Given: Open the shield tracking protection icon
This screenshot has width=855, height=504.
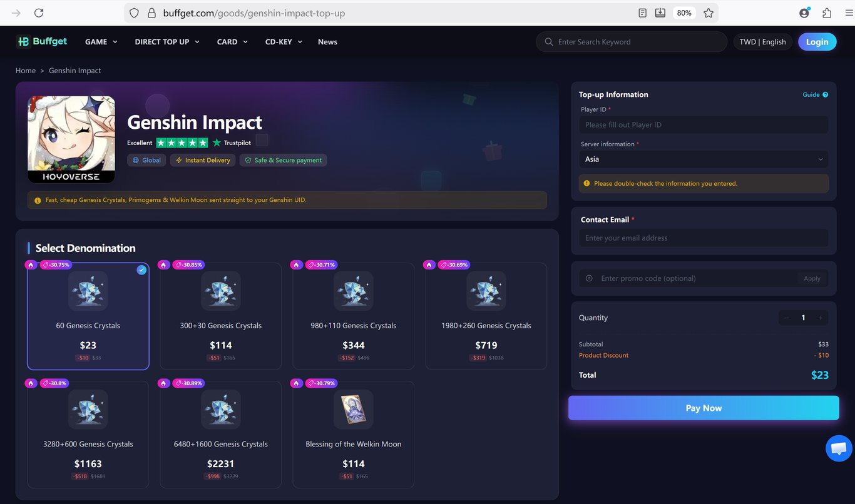Looking at the screenshot, I should [x=133, y=13].
